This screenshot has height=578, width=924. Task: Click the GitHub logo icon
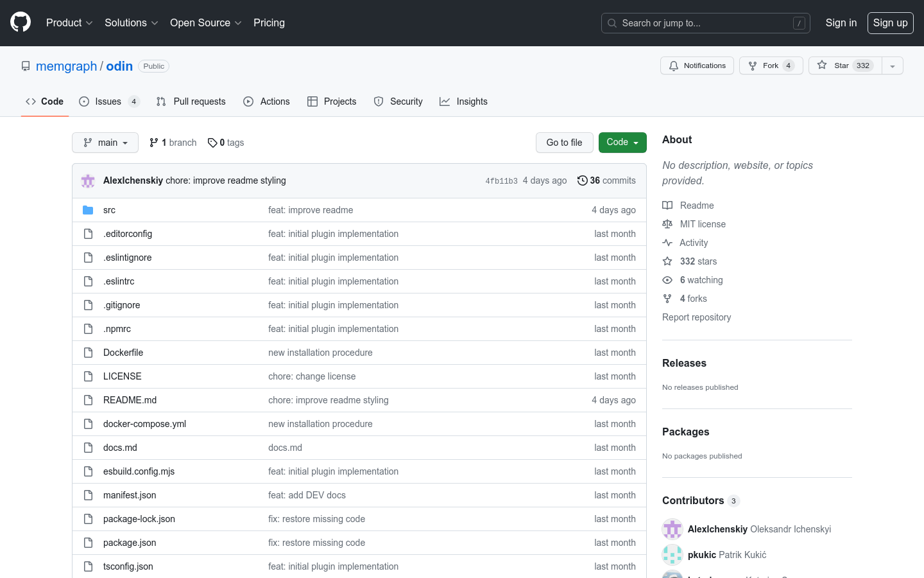pyautogui.click(x=21, y=22)
